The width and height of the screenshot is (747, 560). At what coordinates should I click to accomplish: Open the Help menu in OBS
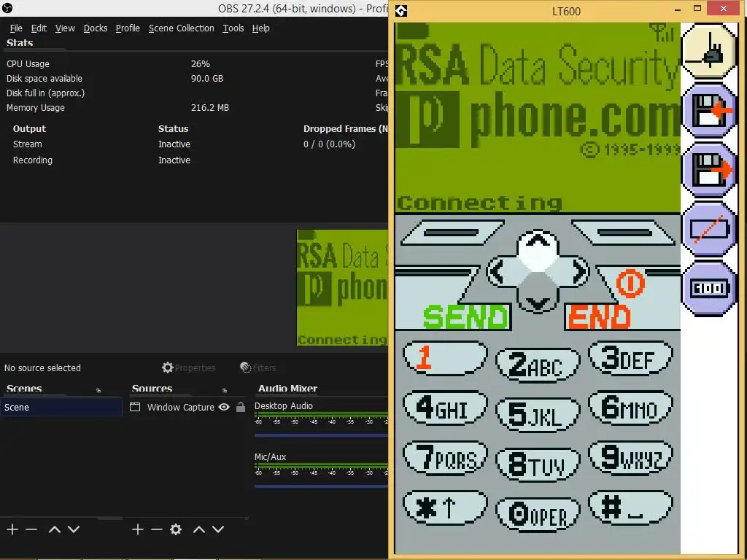click(x=260, y=28)
